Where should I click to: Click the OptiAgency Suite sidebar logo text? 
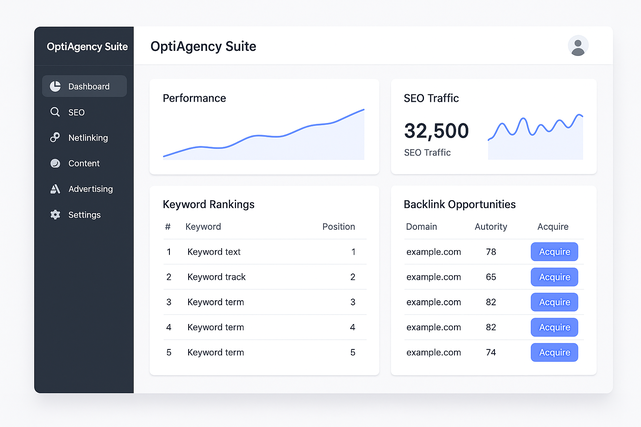(x=87, y=47)
